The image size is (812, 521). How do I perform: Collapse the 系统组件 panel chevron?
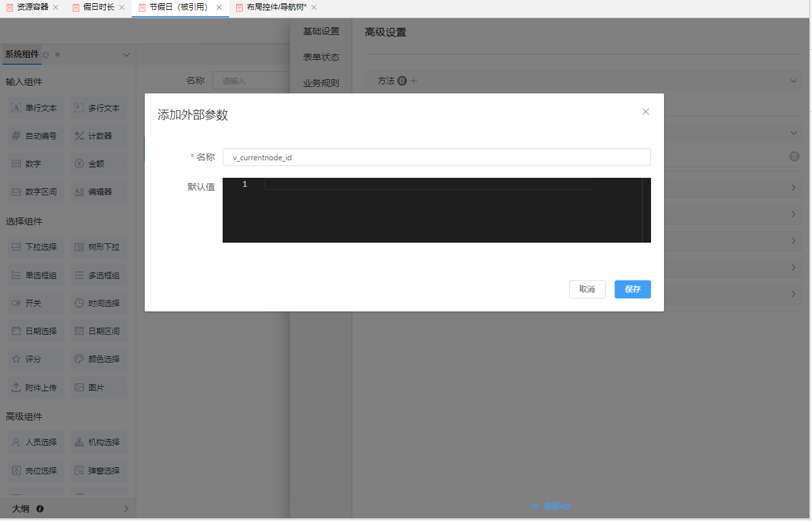click(x=127, y=55)
